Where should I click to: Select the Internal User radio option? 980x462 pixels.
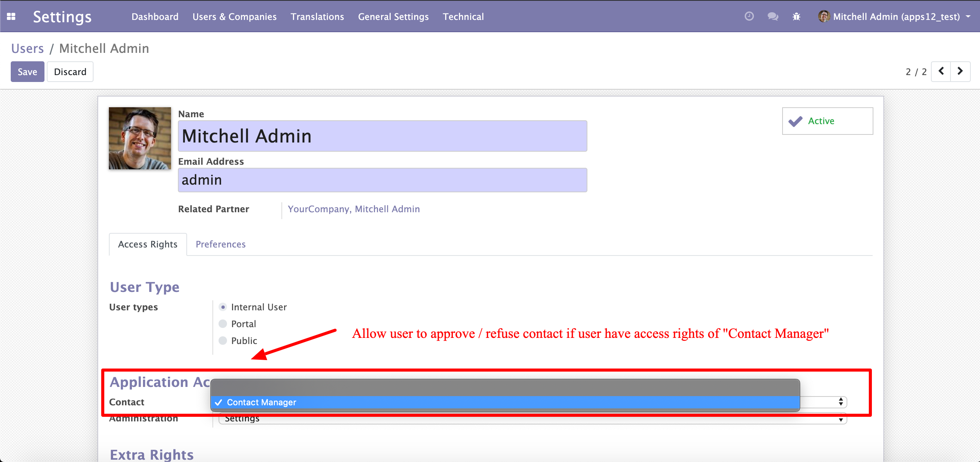click(x=223, y=307)
